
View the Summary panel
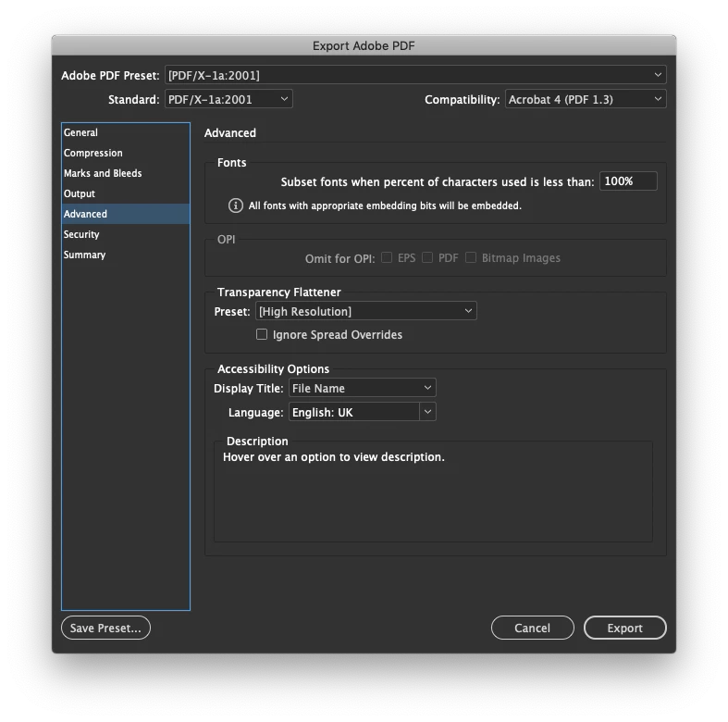click(126, 255)
